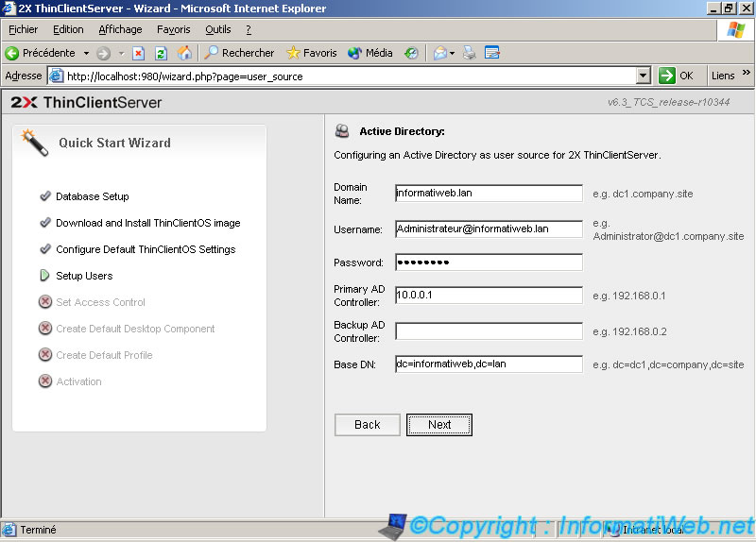Click the Home page icon
Viewport: 756px width, 542px height.
(184, 53)
